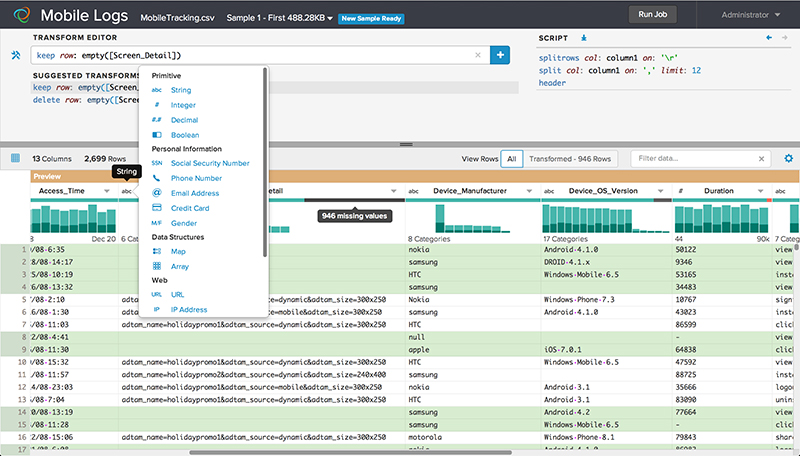Open the Sample 1 dropdown
800x456 pixels.
click(280, 18)
